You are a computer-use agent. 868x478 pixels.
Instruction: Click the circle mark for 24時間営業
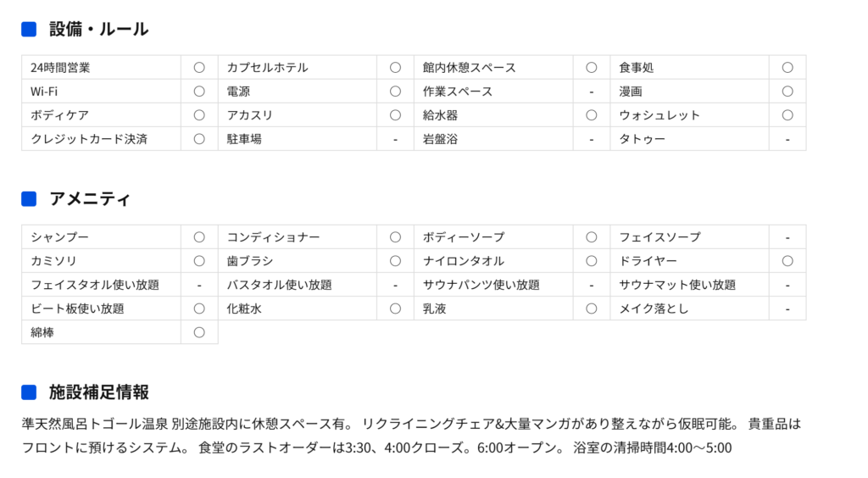199,68
